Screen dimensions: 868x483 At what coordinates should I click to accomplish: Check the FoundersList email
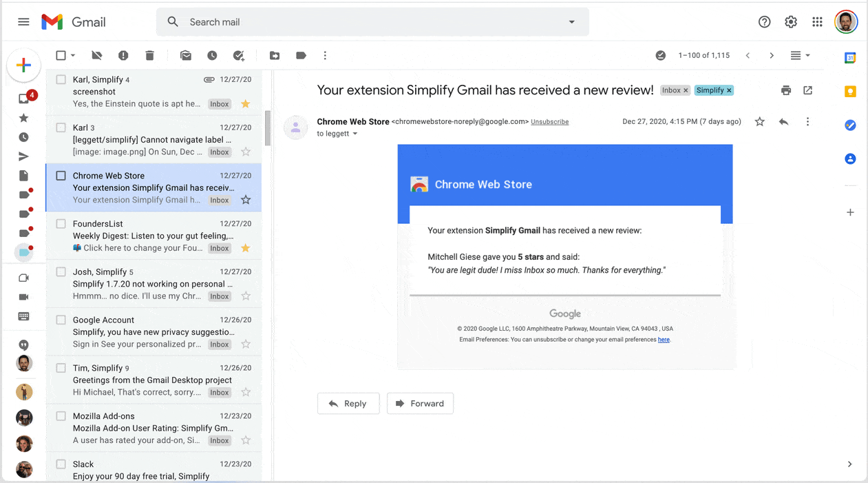point(61,224)
